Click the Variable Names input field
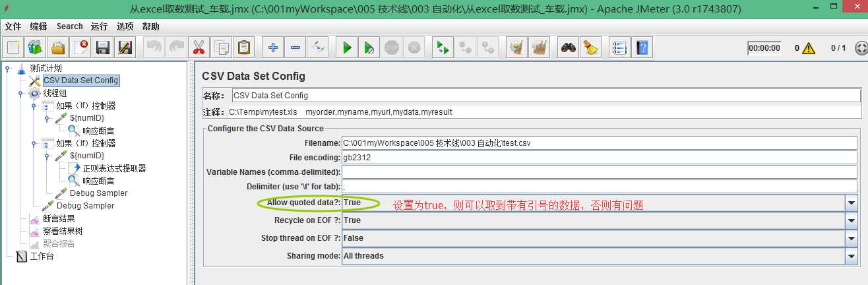The width and height of the screenshot is (868, 285). pos(600,172)
